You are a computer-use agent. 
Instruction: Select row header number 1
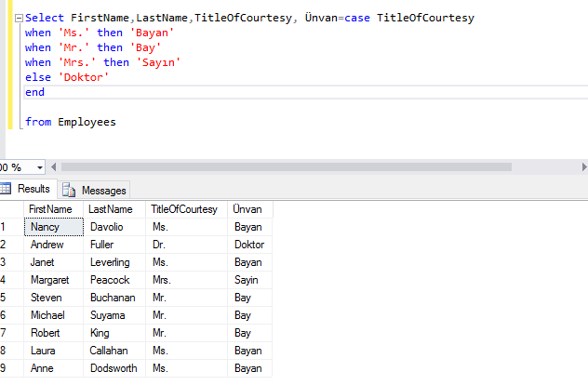pyautogui.click(x=11, y=227)
